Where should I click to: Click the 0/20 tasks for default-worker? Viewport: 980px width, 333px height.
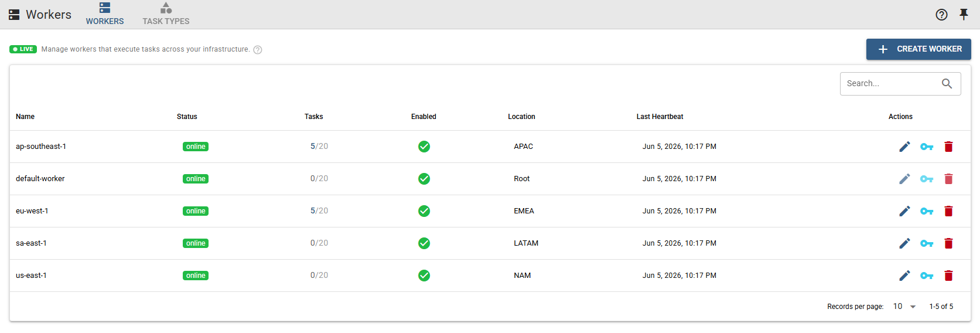tap(319, 179)
